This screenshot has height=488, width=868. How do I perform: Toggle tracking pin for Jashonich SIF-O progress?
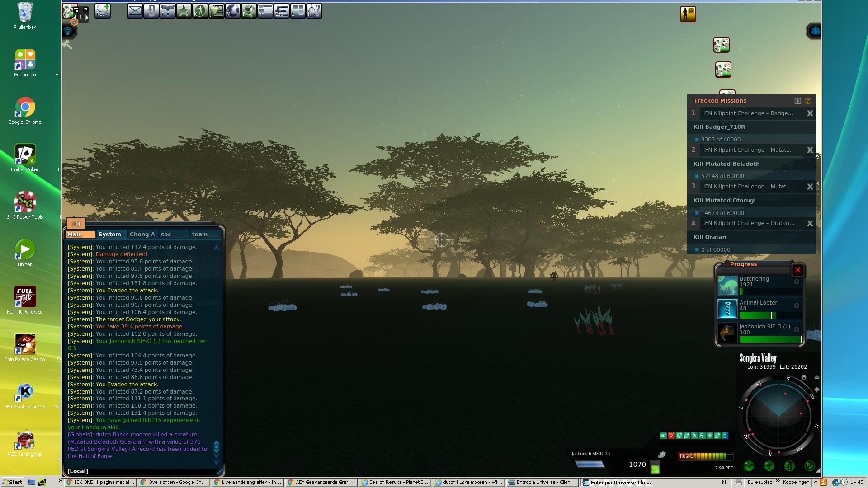point(797,329)
